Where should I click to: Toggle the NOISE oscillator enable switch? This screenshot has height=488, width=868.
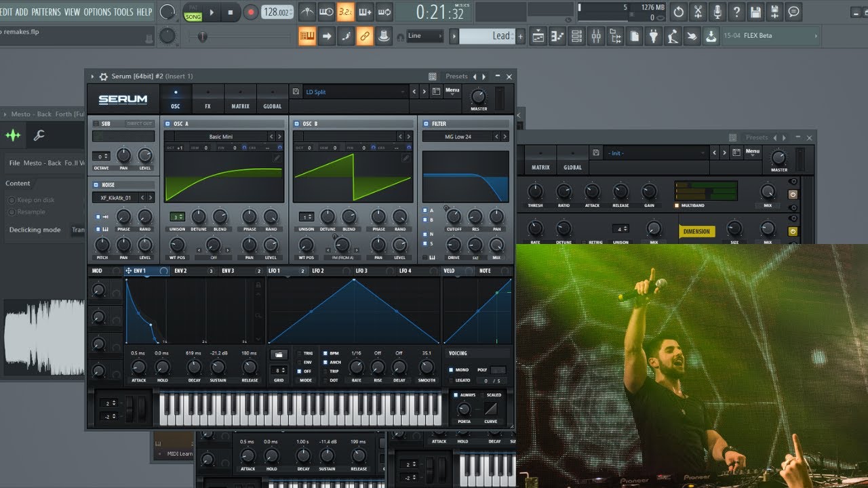click(x=96, y=184)
